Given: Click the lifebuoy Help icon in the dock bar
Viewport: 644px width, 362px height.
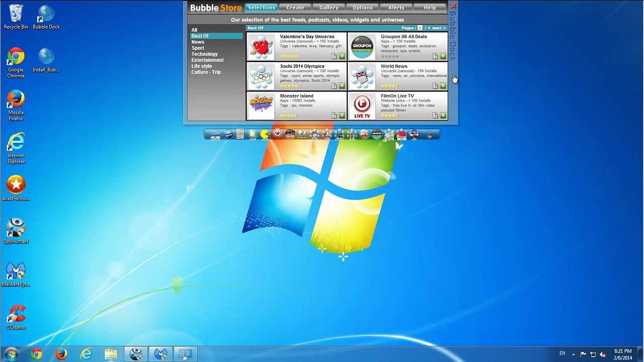Looking at the screenshot, I should [x=414, y=134].
